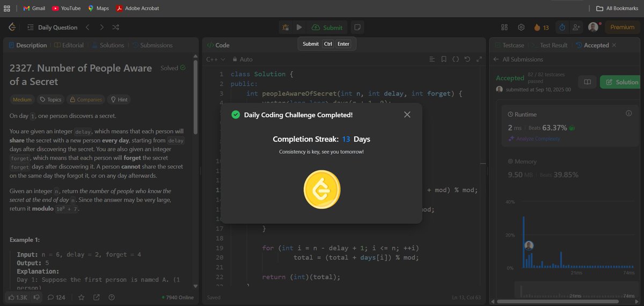Close the Accepted tab
644x306 pixels.
614,46
